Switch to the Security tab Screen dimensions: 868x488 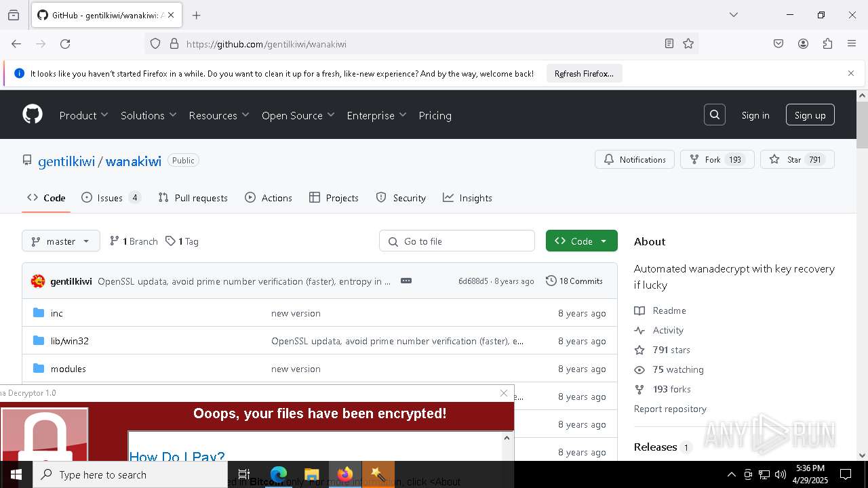point(401,198)
